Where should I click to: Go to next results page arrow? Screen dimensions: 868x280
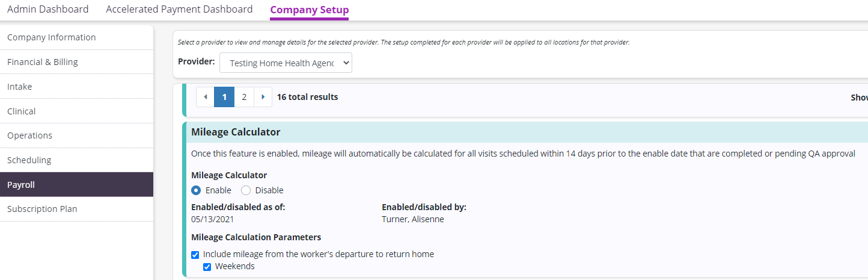pos(263,97)
